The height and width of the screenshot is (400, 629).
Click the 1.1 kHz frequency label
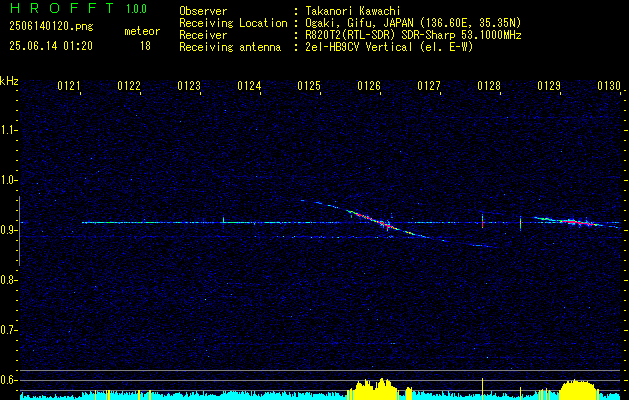pos(7,130)
